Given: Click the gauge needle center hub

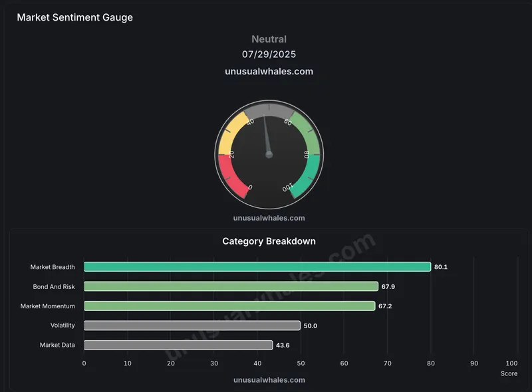Looking at the screenshot, I should 269,154.
